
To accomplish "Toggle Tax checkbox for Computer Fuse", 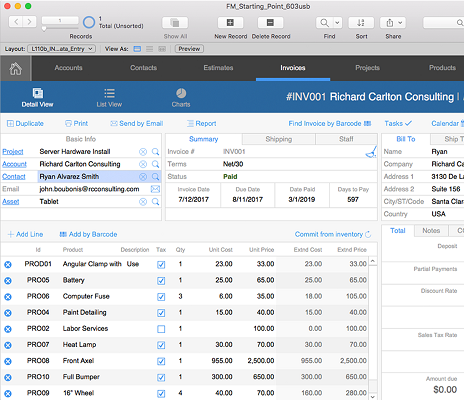I will (161, 297).
